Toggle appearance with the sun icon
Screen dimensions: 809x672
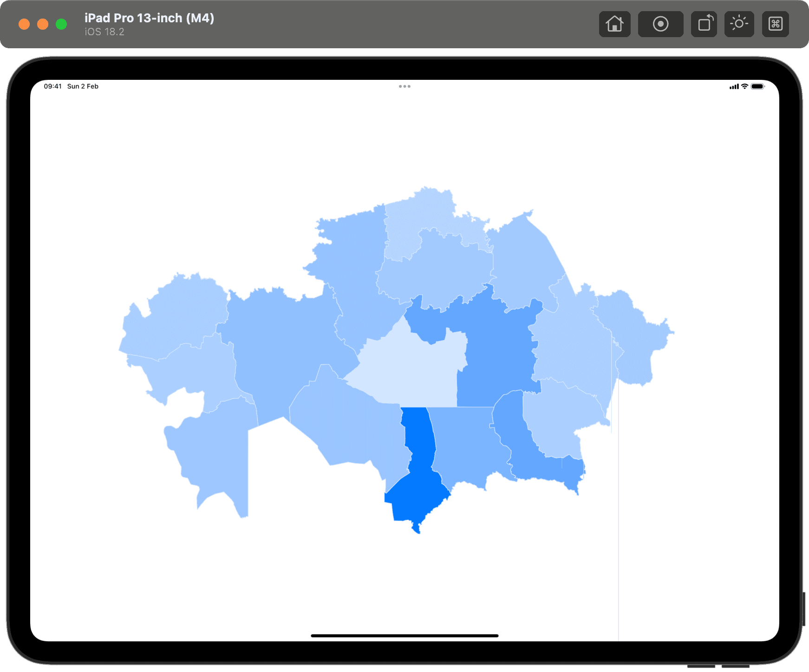click(739, 24)
